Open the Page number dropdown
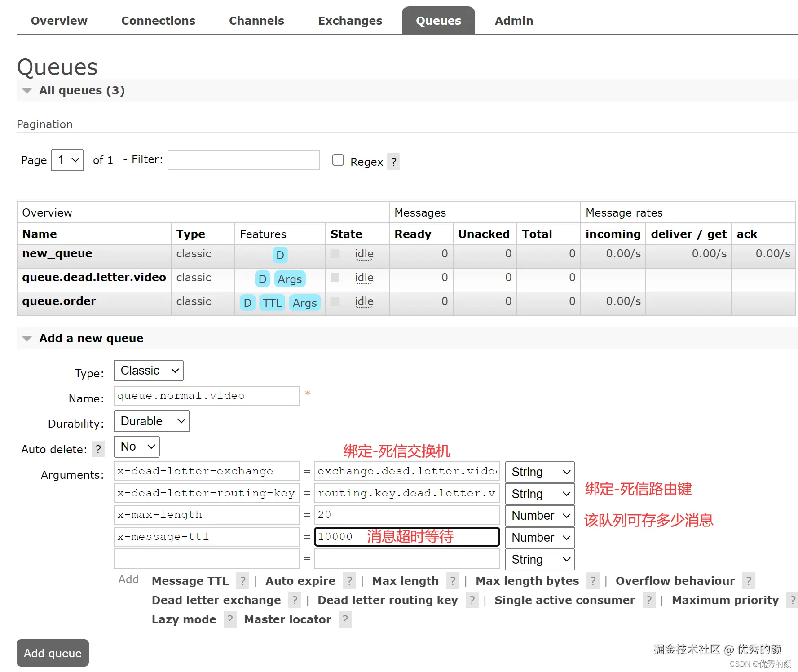This screenshot has width=798, height=672. tap(67, 160)
